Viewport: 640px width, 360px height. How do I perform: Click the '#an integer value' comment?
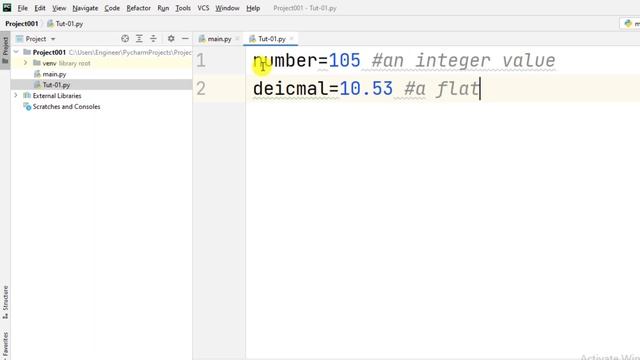pos(463,61)
